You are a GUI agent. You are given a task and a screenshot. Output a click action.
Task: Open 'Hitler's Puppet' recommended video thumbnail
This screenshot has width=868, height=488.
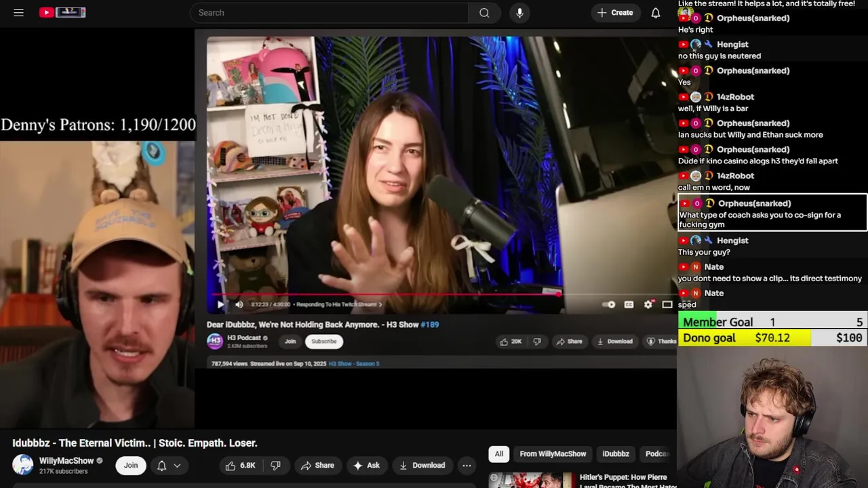tap(531, 480)
